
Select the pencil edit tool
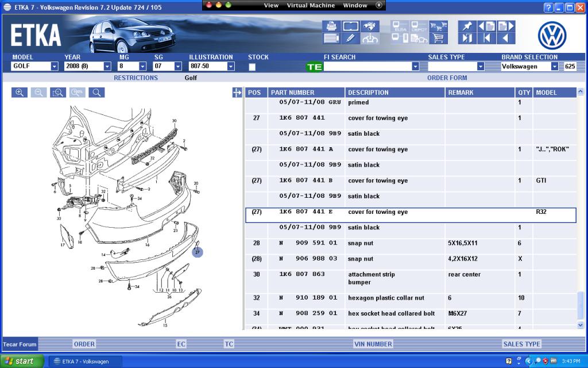(x=351, y=39)
